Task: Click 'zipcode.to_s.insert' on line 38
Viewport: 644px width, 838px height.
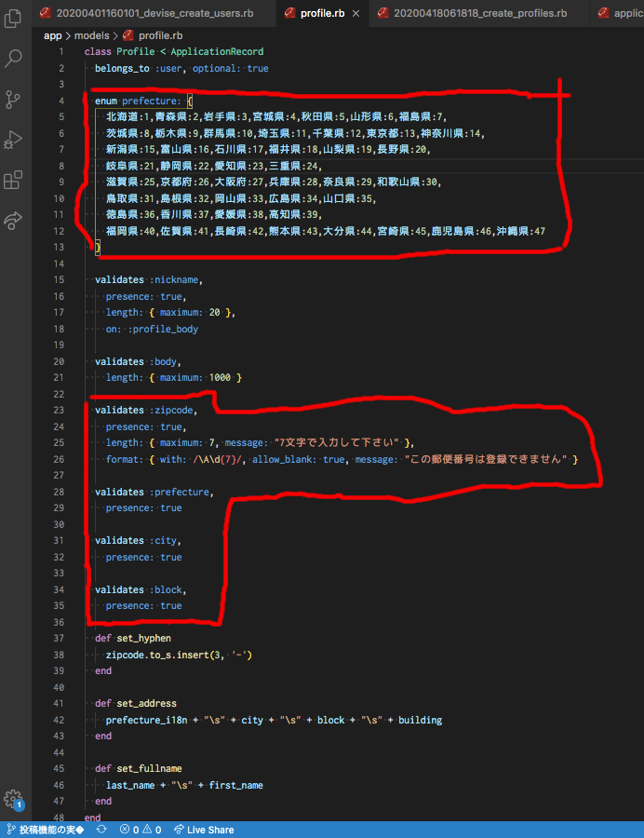Action: tap(157, 655)
